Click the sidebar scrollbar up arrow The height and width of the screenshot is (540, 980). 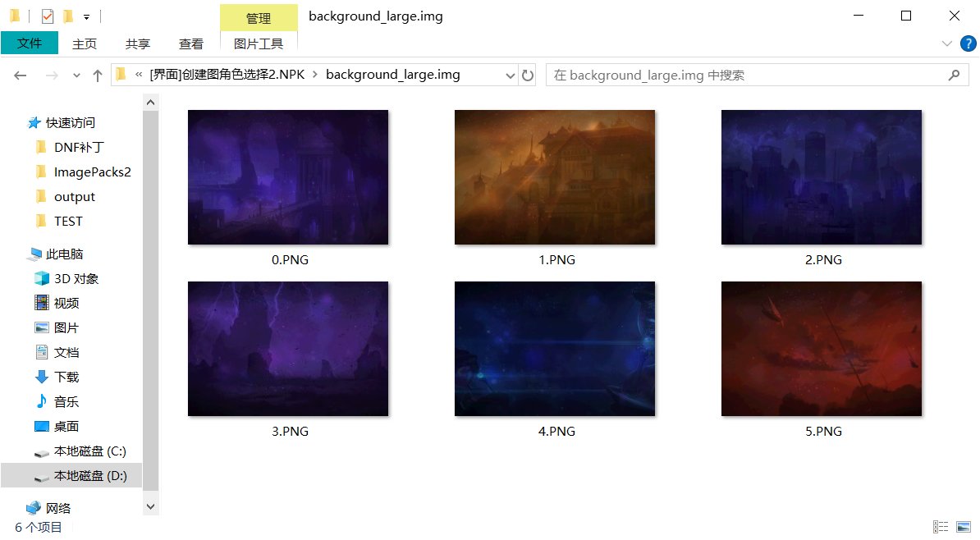click(150, 102)
